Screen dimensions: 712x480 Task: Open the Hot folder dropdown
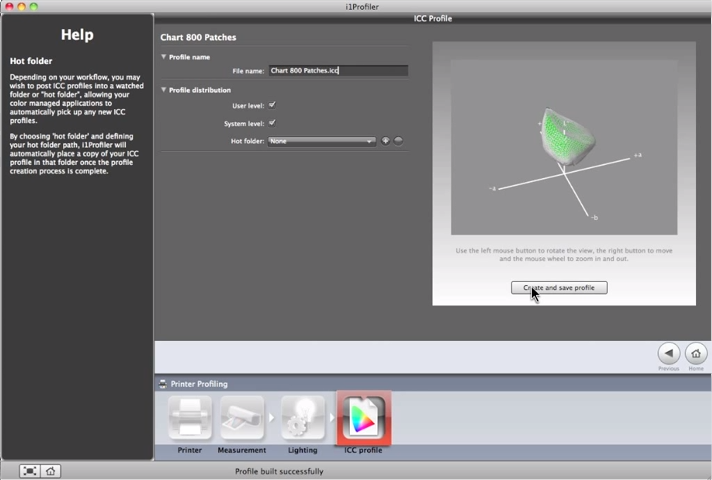tap(321, 141)
